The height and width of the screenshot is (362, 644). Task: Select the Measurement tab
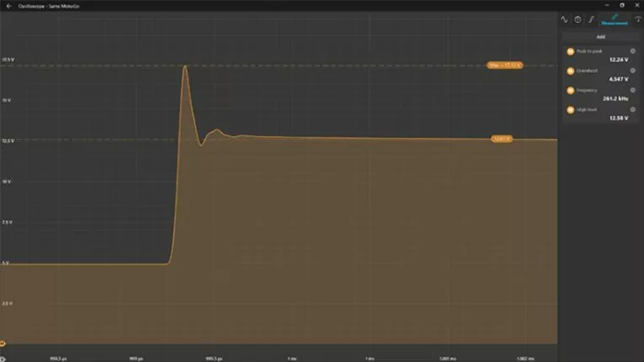[x=615, y=19]
